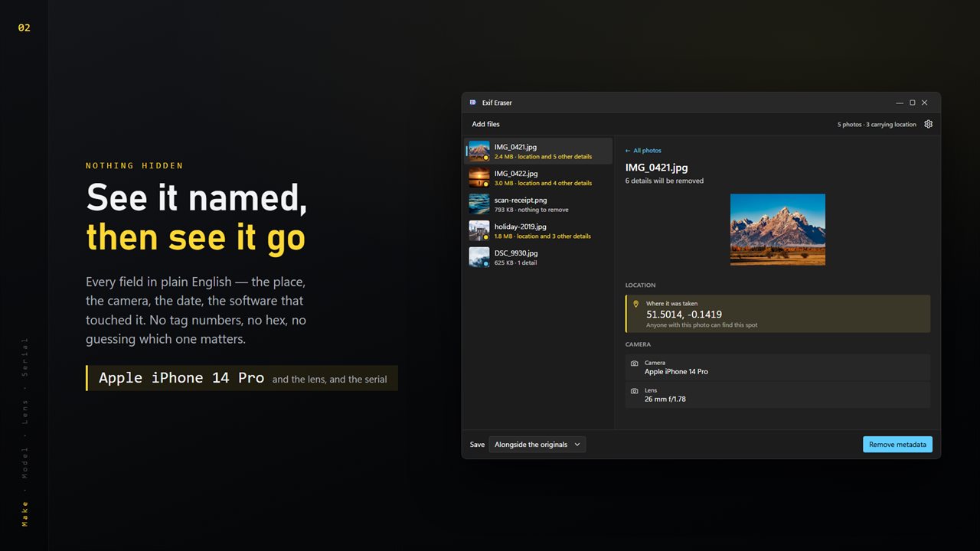
Task: Click the Exif Eraser app icon in title bar
Action: point(473,103)
